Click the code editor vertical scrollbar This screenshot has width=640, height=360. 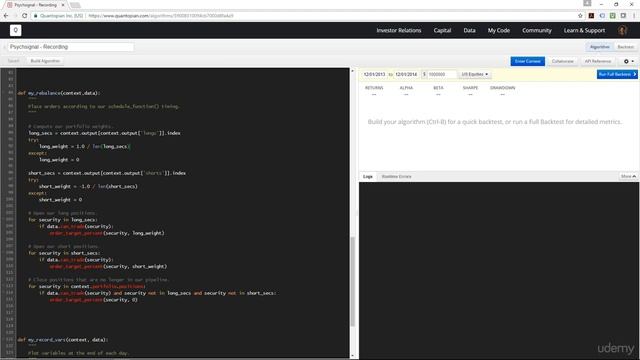click(353, 281)
